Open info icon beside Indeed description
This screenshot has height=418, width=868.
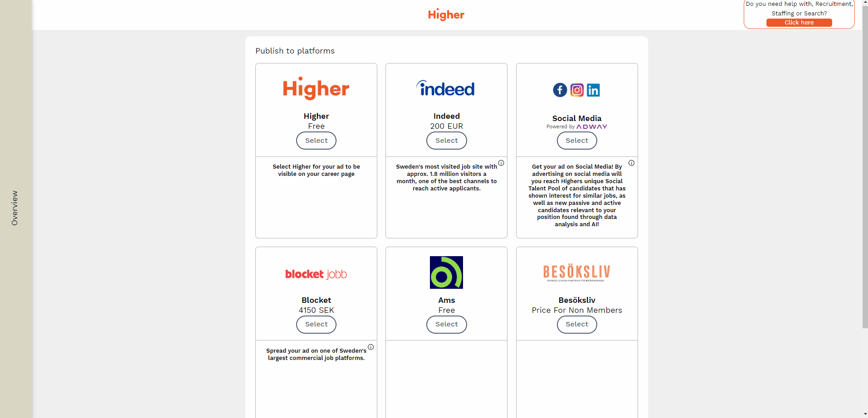tap(501, 163)
